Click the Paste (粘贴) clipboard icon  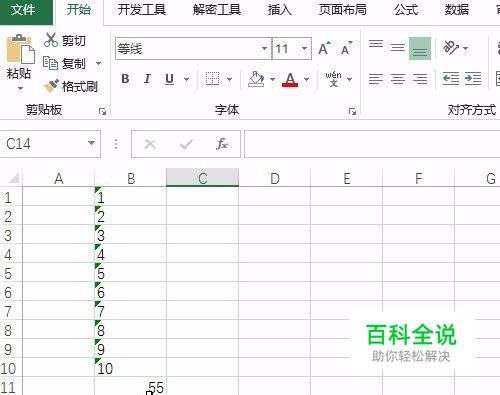20,49
